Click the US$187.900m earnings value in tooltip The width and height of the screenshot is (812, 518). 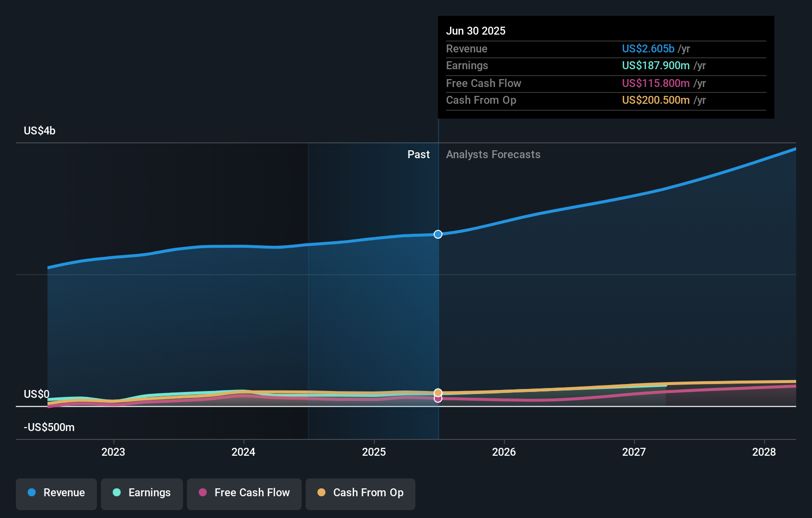pos(656,65)
